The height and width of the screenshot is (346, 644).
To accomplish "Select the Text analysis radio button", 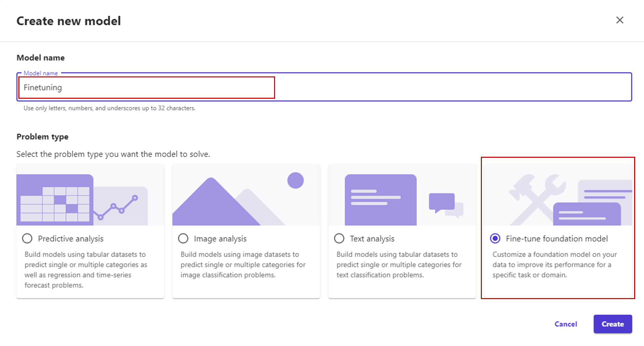I will pos(339,238).
